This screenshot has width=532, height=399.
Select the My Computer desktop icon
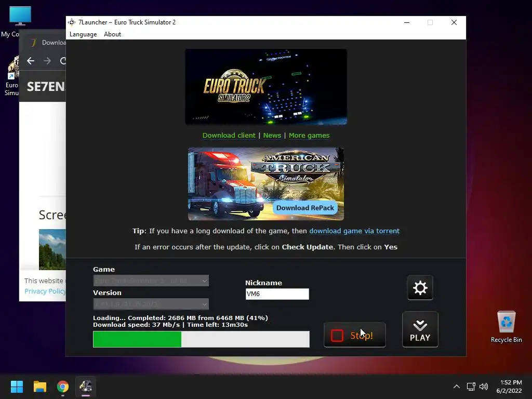(20, 21)
